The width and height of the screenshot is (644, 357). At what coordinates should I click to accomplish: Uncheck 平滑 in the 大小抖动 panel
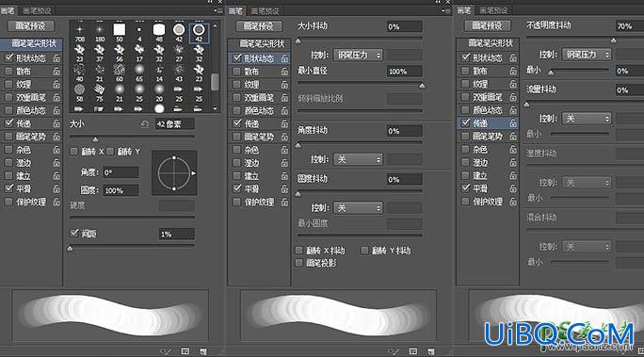[237, 188]
